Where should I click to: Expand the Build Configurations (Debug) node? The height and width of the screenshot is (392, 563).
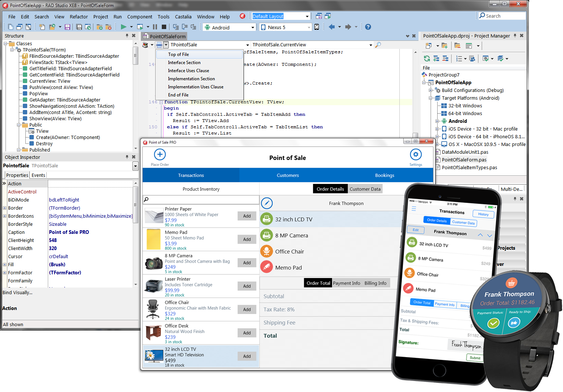tap(431, 90)
